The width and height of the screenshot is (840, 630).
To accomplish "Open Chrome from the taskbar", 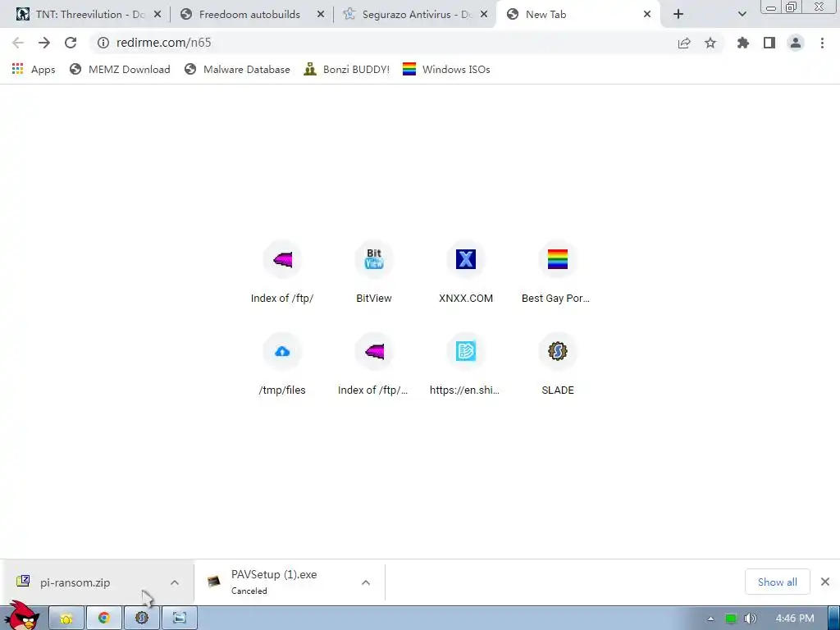I will (x=104, y=619).
